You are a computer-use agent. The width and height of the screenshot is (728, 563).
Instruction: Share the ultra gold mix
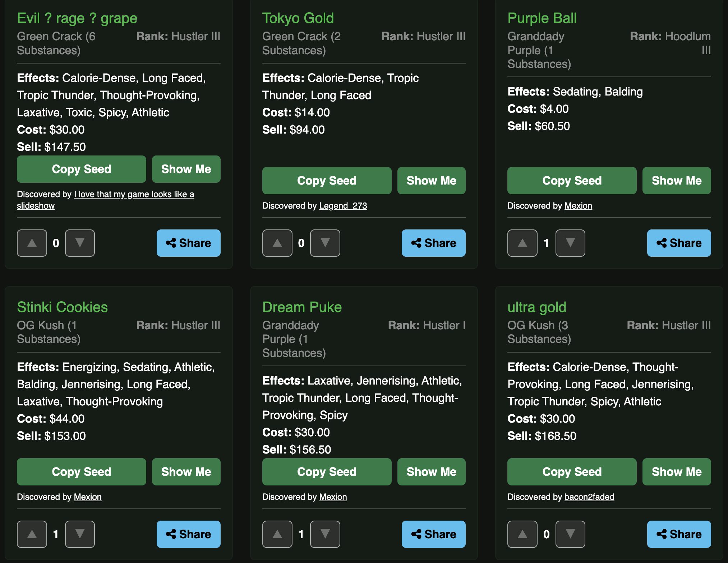pos(679,534)
